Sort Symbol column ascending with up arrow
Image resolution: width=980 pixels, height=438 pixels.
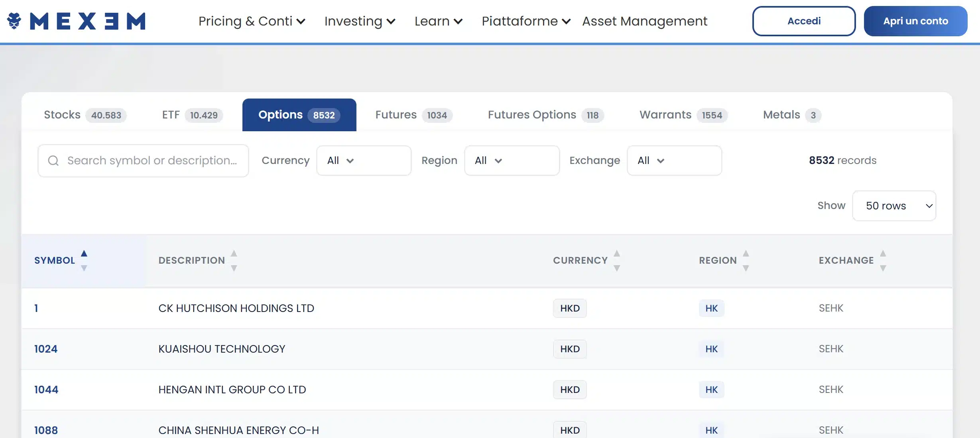[84, 253]
